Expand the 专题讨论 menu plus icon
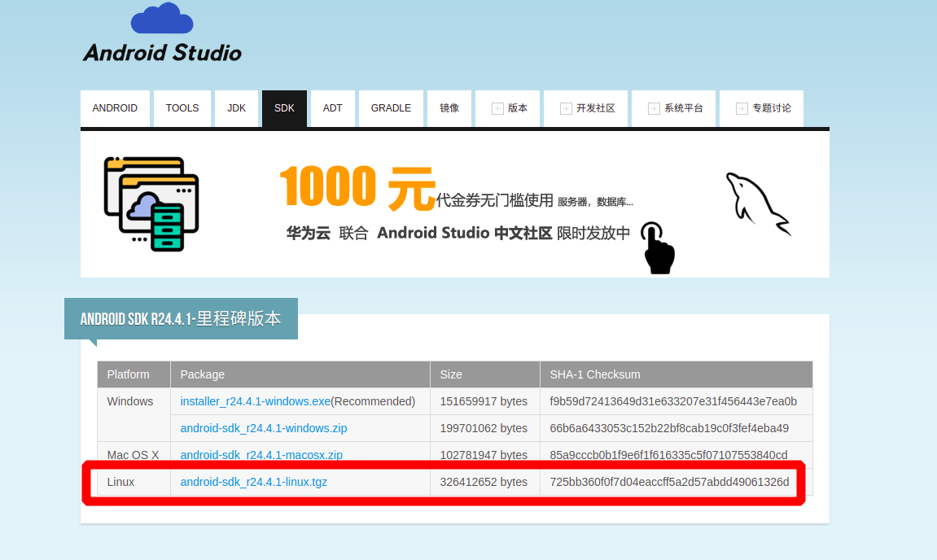937x560 pixels. (x=742, y=109)
